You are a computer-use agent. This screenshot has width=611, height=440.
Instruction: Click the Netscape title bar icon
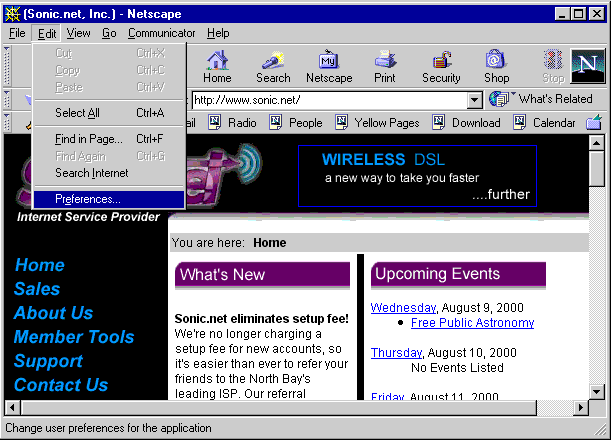[x=12, y=14]
